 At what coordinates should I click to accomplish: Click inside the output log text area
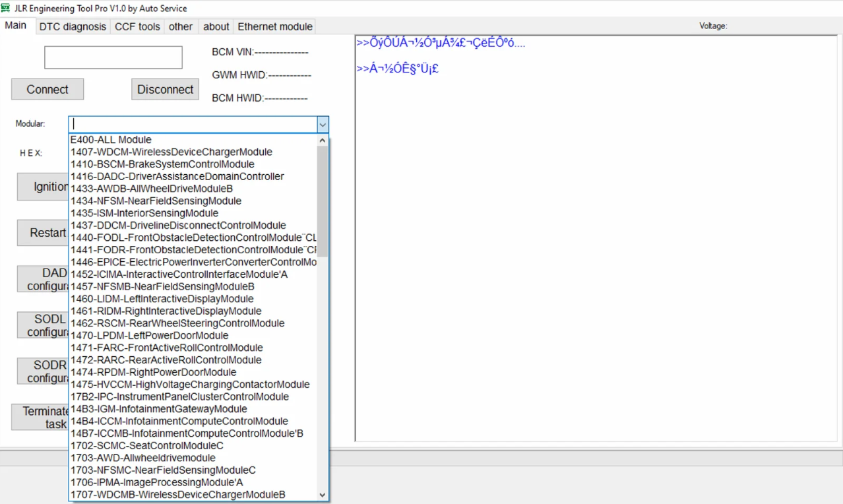596,237
